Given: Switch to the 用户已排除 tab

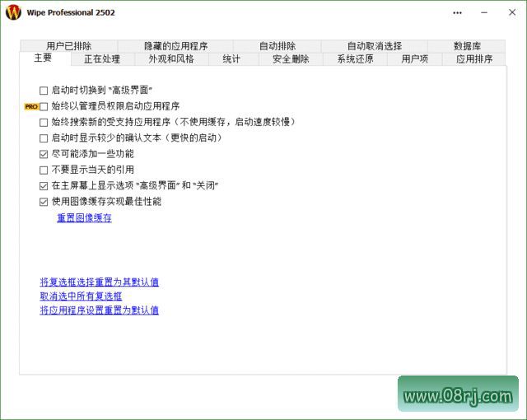Looking at the screenshot, I should [69, 46].
